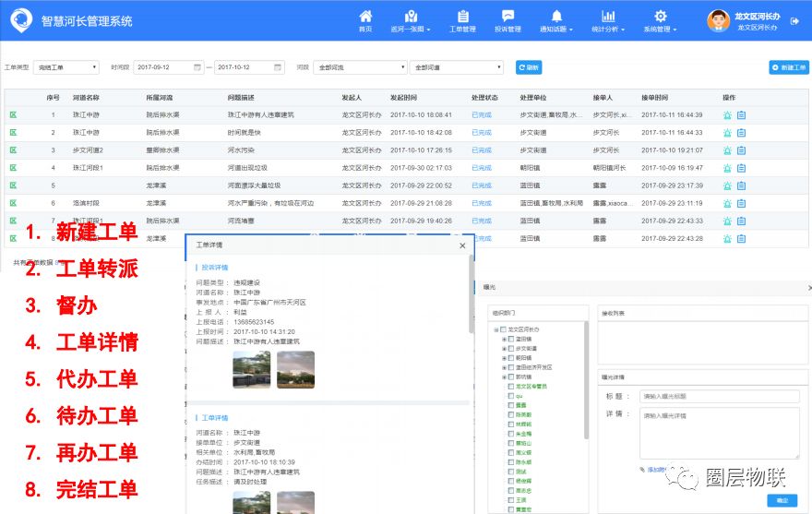The image size is (812, 514).
Task: Click the green 区 icon in row 5
Action: pos(14,185)
